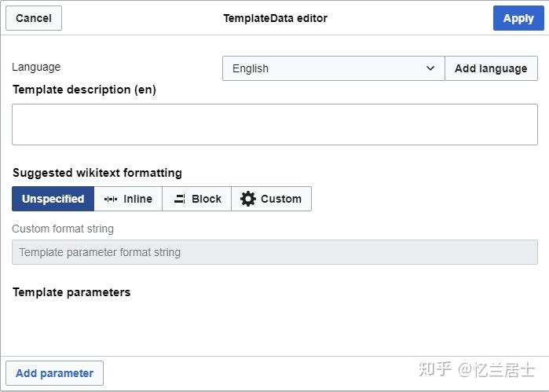Screen dimensions: 549x392
Task: Focus the Template description text box
Action: pyautogui.click(x=274, y=124)
